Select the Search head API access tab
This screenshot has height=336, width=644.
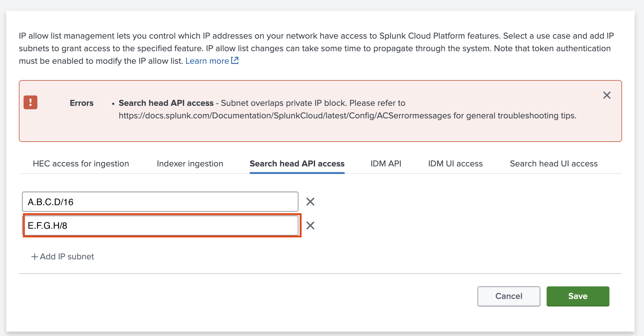[297, 164]
